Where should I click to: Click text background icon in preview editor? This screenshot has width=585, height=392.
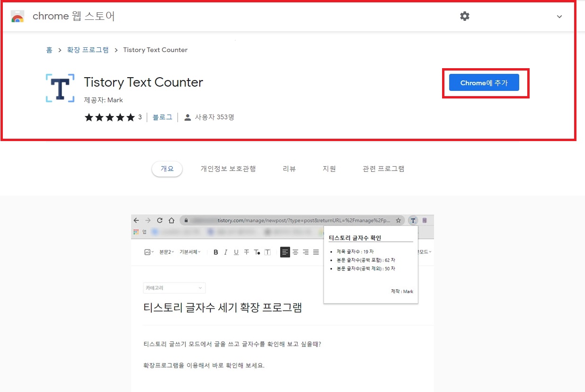click(x=267, y=252)
